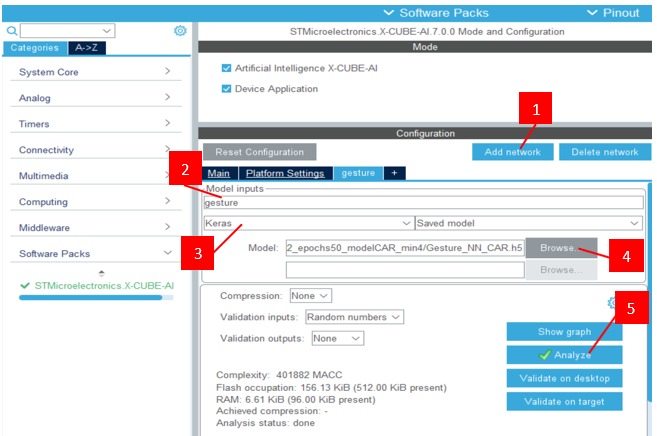657x436 pixels.
Task: Open the Main configuration tab
Action: point(219,173)
